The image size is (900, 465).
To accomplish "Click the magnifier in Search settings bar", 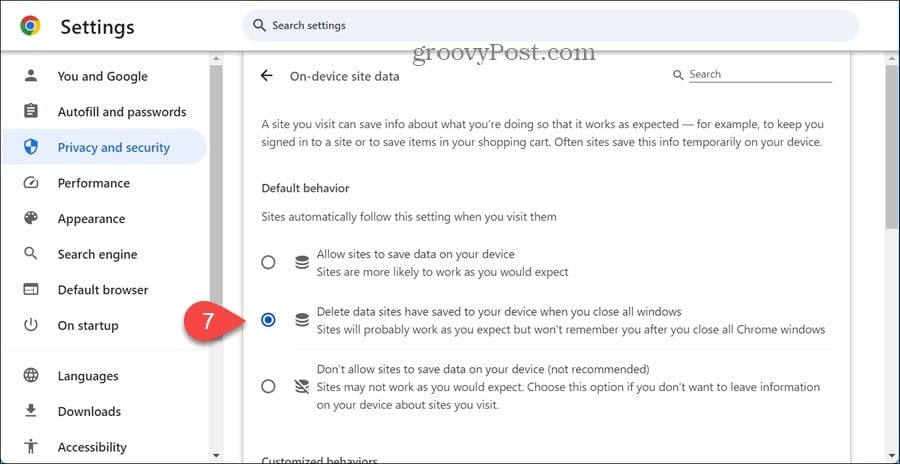I will (259, 26).
